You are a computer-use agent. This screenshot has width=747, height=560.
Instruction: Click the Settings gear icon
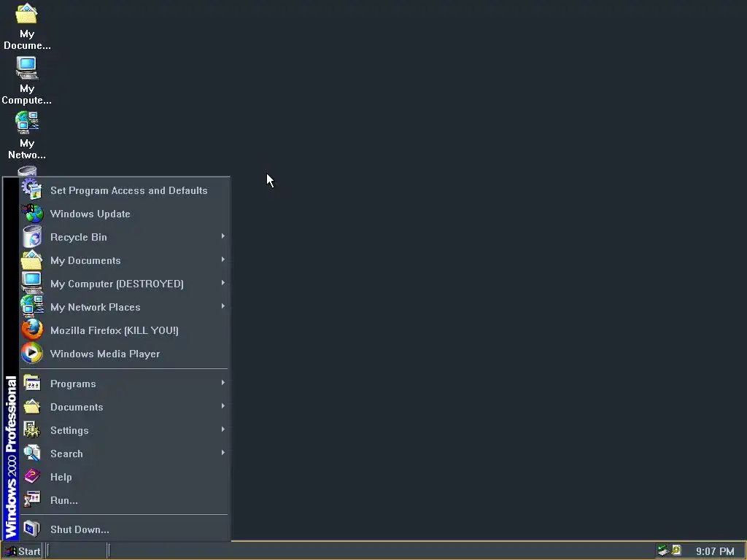[x=32, y=430]
